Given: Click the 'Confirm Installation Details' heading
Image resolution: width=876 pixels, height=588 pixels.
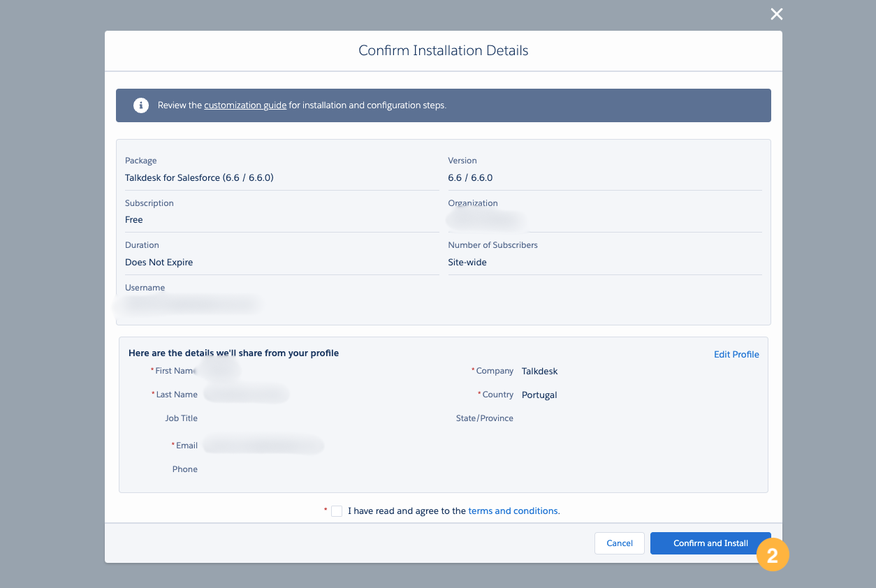Looking at the screenshot, I should tap(444, 50).
